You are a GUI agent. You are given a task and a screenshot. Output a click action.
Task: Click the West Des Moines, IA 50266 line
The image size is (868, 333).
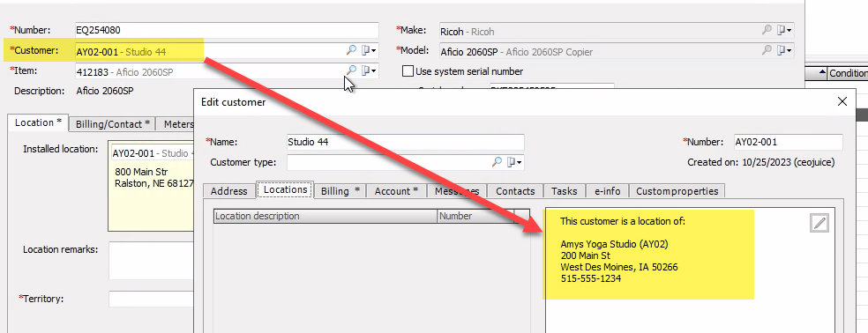click(619, 267)
